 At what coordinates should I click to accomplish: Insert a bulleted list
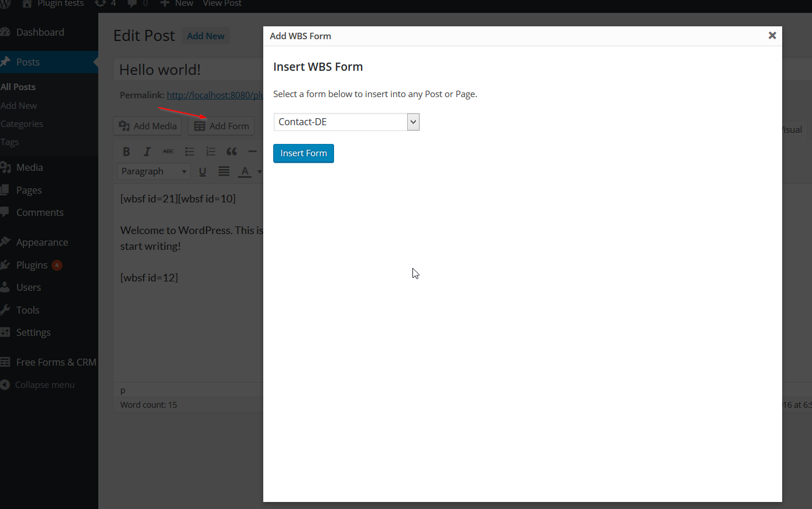point(190,152)
